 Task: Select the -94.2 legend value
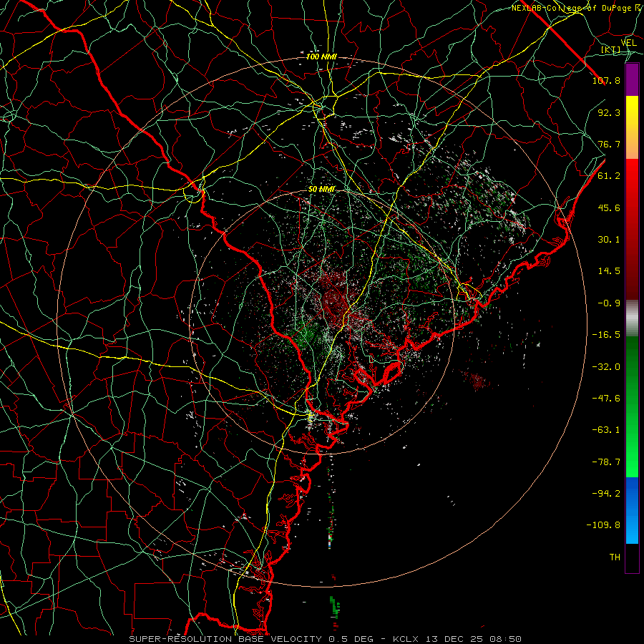coord(606,494)
